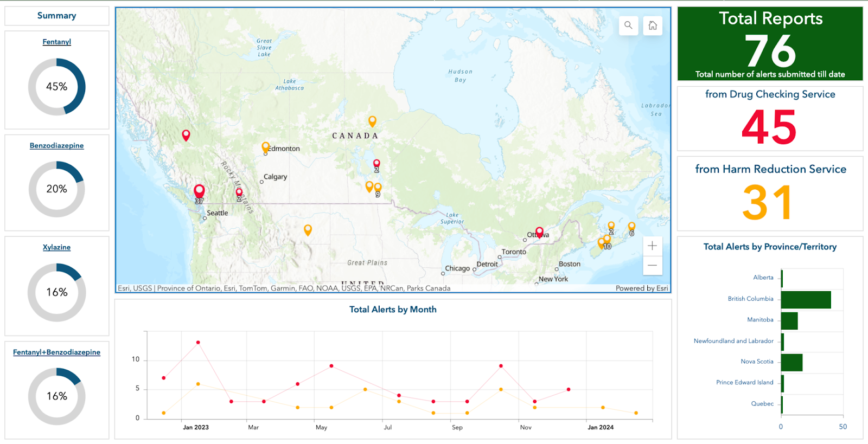Open the Fentanyl link
Viewport: 868px width, 444px height.
coord(57,42)
